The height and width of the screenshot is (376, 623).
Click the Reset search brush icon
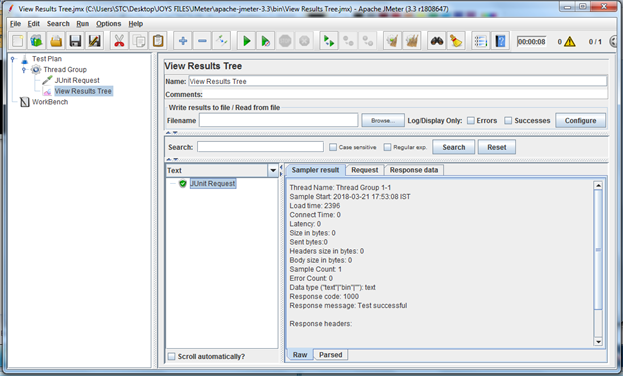456,41
